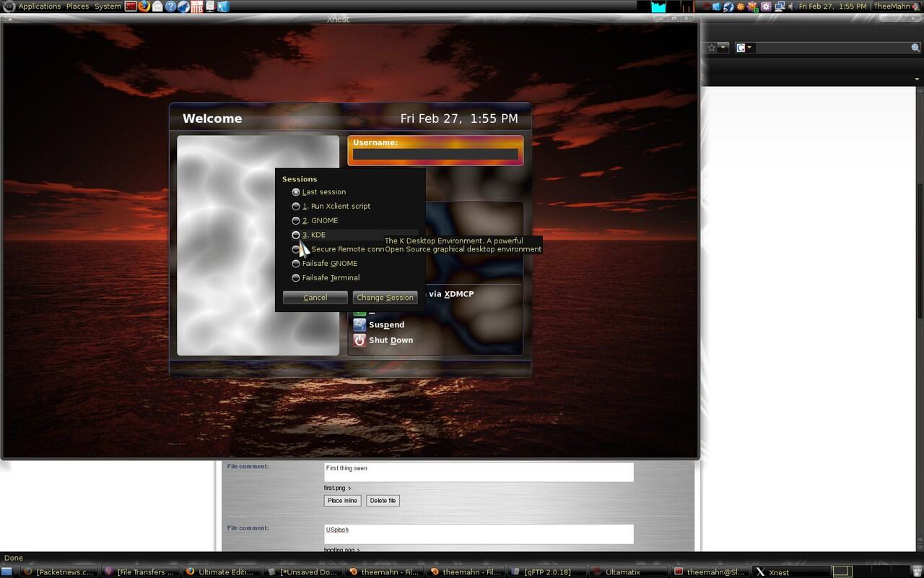Screen dimensions: 924x578
Task: Click the red Ultimate Edition icon beside System
Action: (x=131, y=7)
